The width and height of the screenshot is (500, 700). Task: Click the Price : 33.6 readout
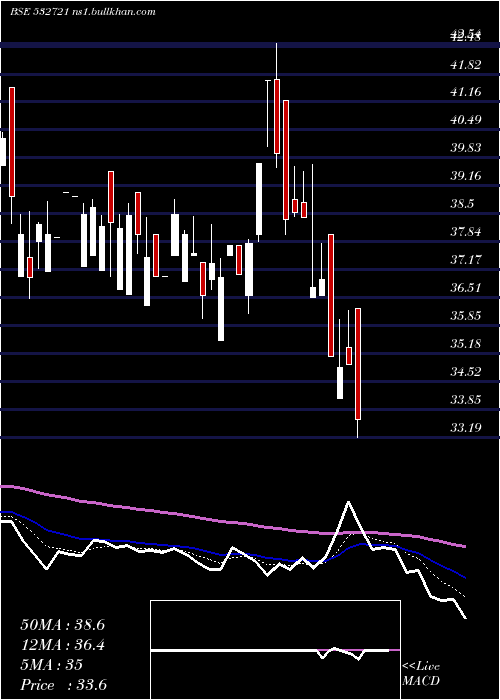pyautogui.click(x=63, y=685)
